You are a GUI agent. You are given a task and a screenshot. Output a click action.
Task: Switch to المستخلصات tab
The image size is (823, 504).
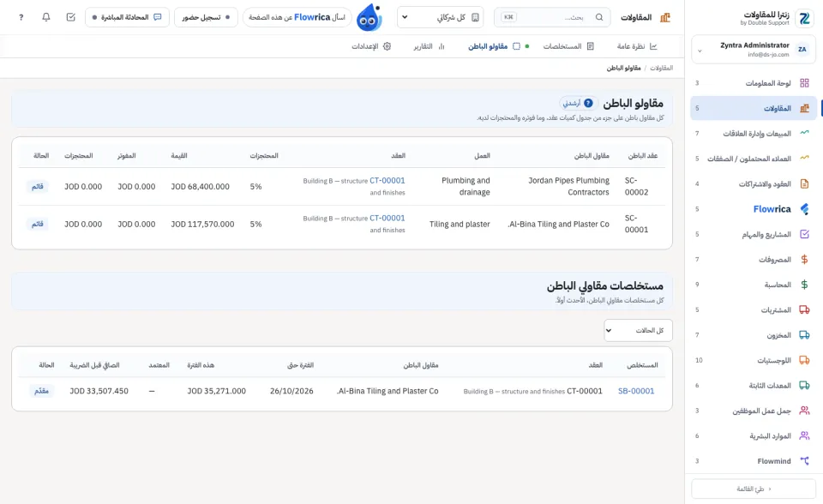click(x=568, y=46)
